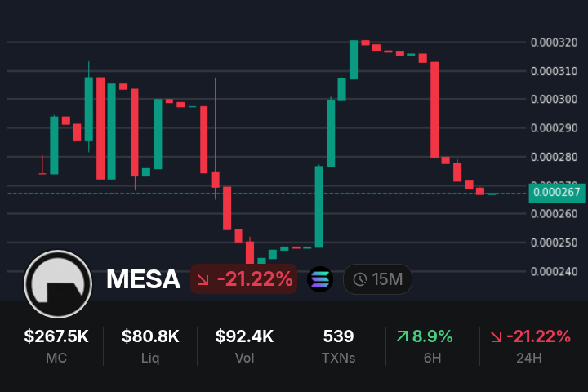This screenshot has width=588, height=392.
Task: Open the 15M timeframe selector
Action: (377, 279)
